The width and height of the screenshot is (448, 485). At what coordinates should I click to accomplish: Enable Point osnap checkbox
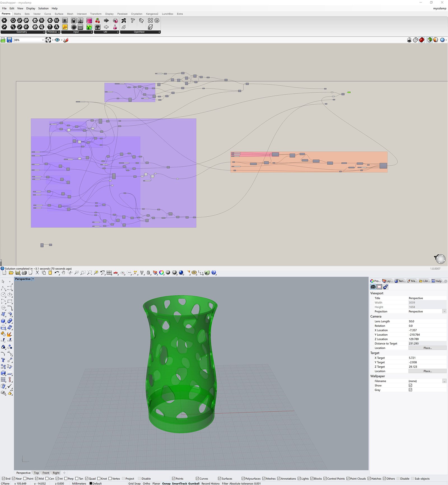coord(25,479)
